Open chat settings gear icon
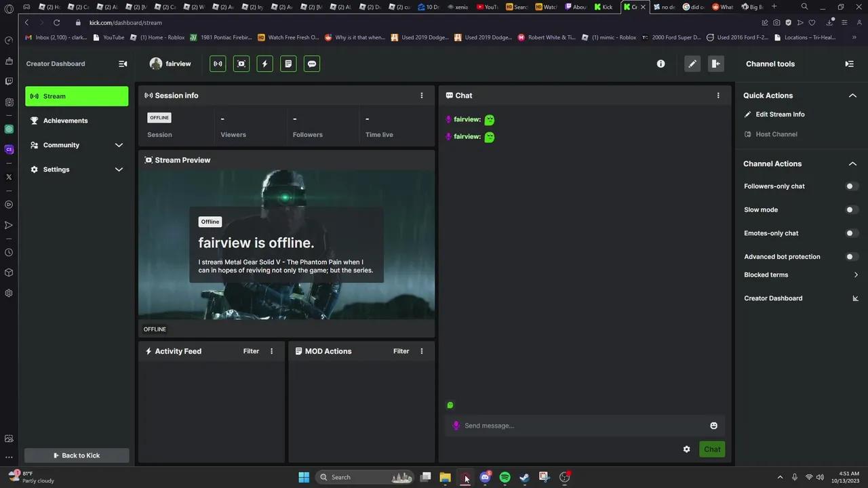This screenshot has height=488, width=868. pos(686,449)
